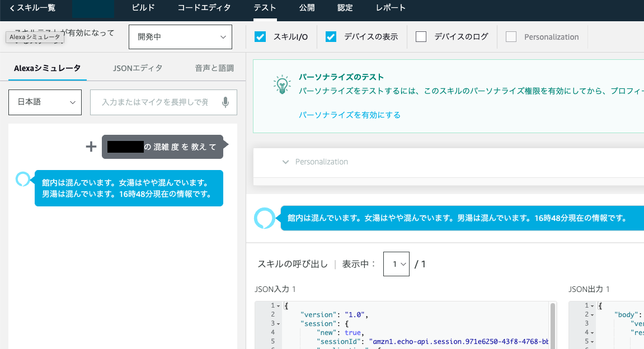Viewport: 644px width, 349px height.
Task: Open パーソナライズを有効にする link
Action: [x=350, y=115]
